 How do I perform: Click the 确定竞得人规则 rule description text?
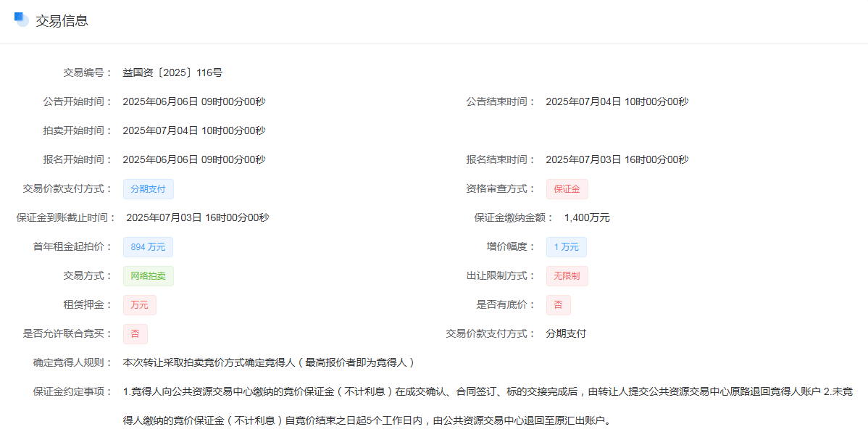269,362
